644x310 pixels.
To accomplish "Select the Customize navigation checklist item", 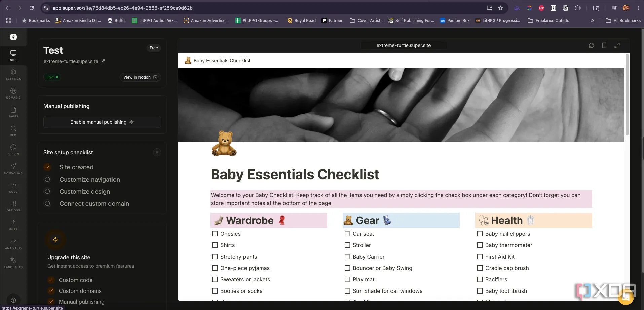I will click(x=89, y=180).
